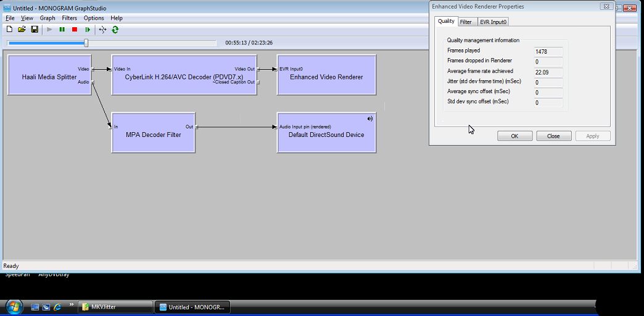Click the Average frame rate achieved value 22.09

coord(548,72)
